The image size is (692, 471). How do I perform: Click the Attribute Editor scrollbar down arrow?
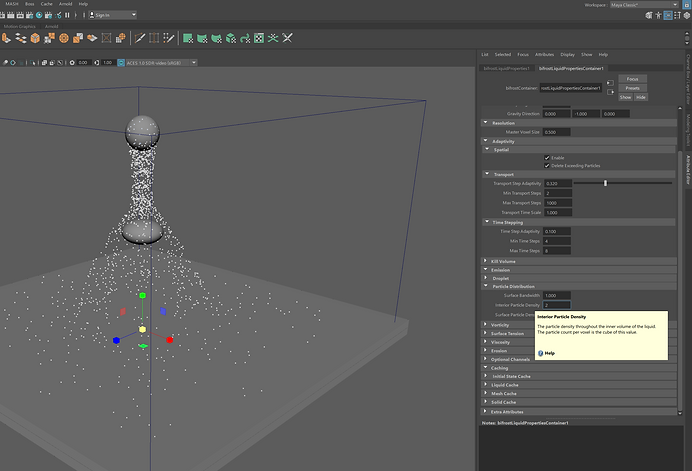680,413
